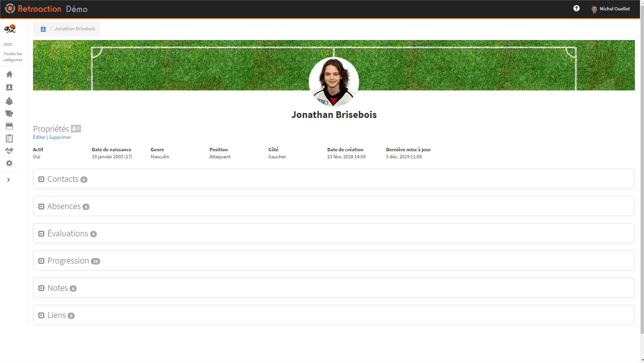Click Michel Ouellet's small avatar picture
This screenshot has width=644, height=363.
(594, 9)
